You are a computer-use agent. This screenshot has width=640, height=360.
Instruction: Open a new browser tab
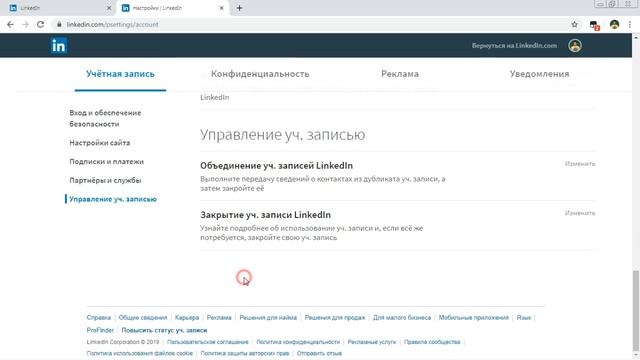coord(240,8)
